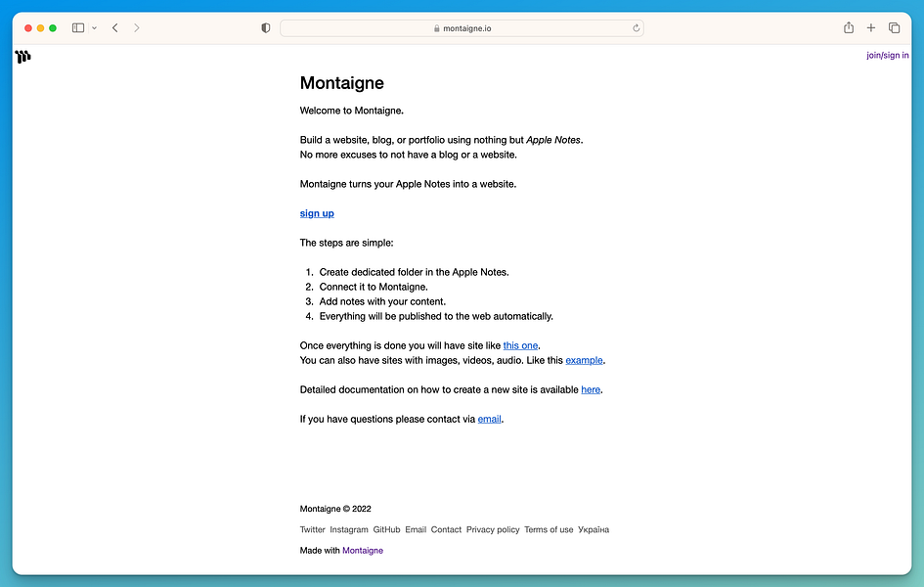
Task: Click the address bar showing montaigne.io
Action: [462, 28]
